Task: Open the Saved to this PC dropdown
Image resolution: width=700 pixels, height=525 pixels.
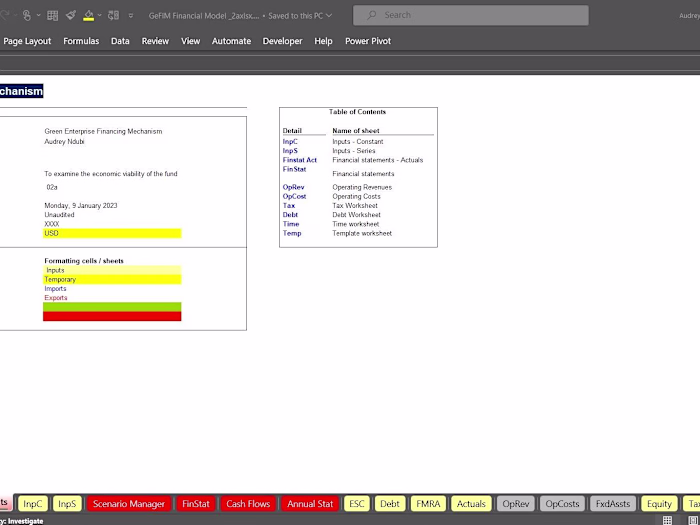Action: coord(300,16)
